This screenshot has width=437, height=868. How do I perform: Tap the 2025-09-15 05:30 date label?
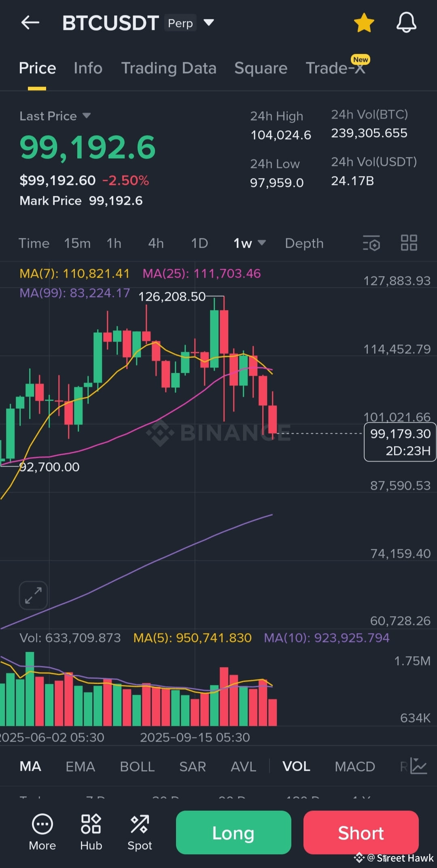click(195, 737)
